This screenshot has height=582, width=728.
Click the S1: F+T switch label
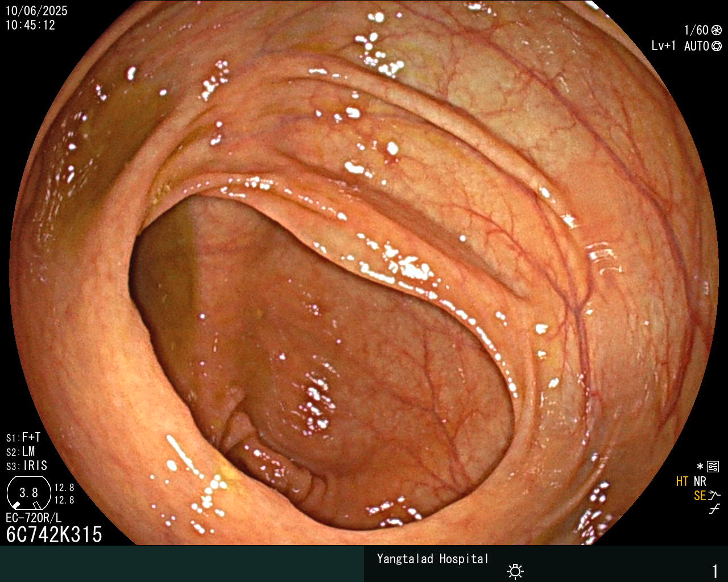(23, 438)
